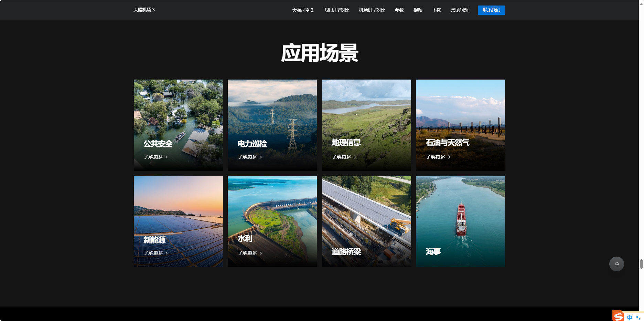
Task: Click 了解更多 link under 地理信息
Action: 341,157
